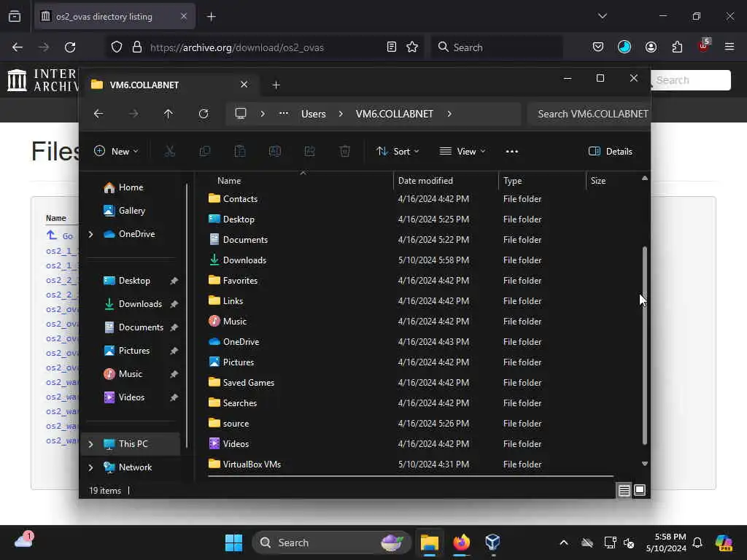Refresh the File Explorer folder view
The width and height of the screenshot is (747, 560).
click(x=204, y=114)
